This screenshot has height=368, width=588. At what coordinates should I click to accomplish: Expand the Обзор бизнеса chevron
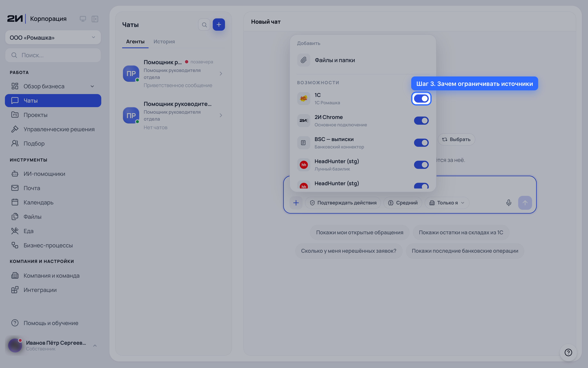pyautogui.click(x=92, y=86)
